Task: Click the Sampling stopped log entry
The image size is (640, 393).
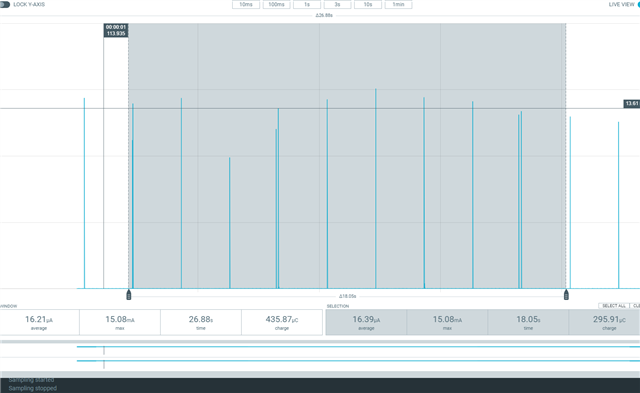Action: click(x=33, y=388)
